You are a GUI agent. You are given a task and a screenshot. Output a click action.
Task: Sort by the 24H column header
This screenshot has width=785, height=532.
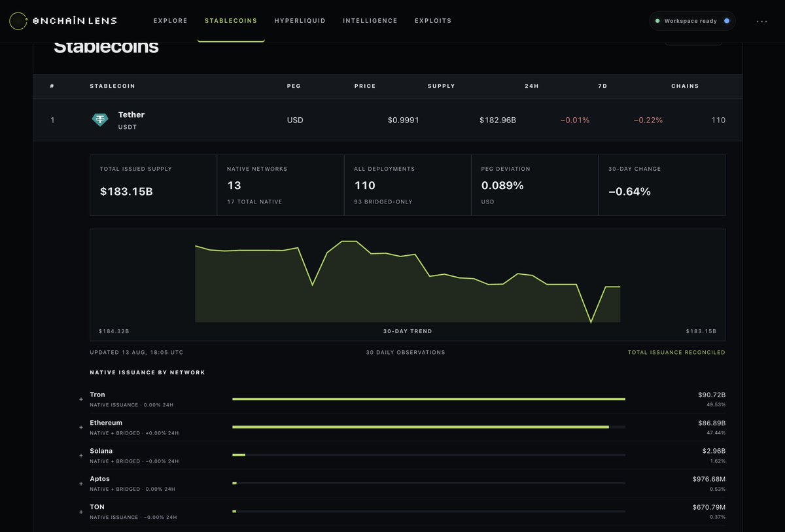[531, 86]
